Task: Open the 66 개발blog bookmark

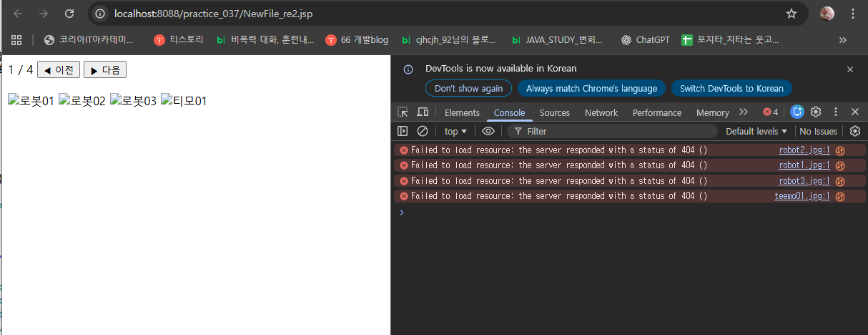Action: pyautogui.click(x=357, y=40)
